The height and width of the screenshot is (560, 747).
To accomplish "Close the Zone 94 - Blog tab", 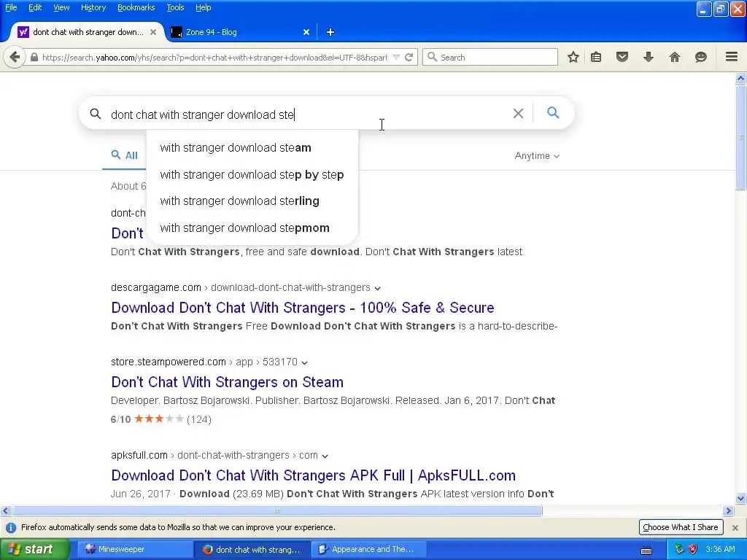I will pos(306,32).
